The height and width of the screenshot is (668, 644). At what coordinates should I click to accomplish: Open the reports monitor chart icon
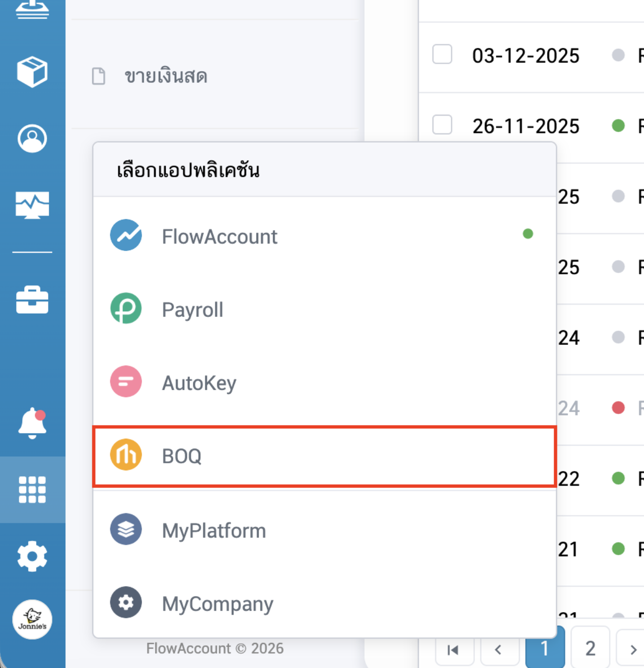(x=32, y=205)
